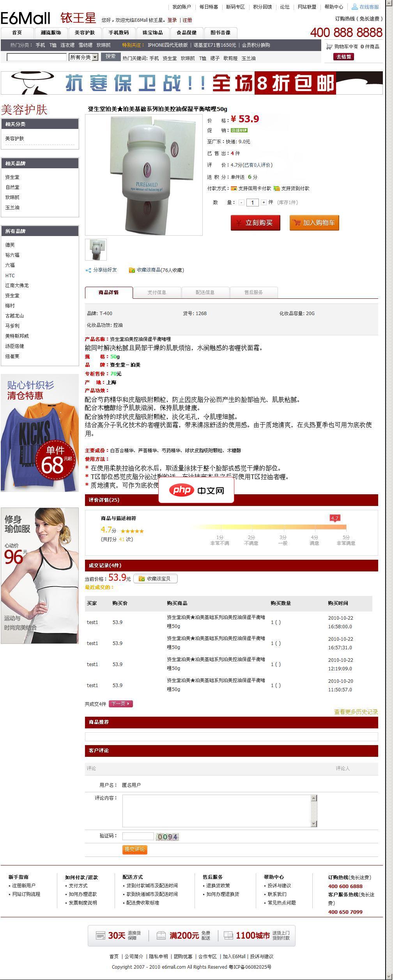
Task: Click the 0094 captcha image
Action: [x=167, y=837]
